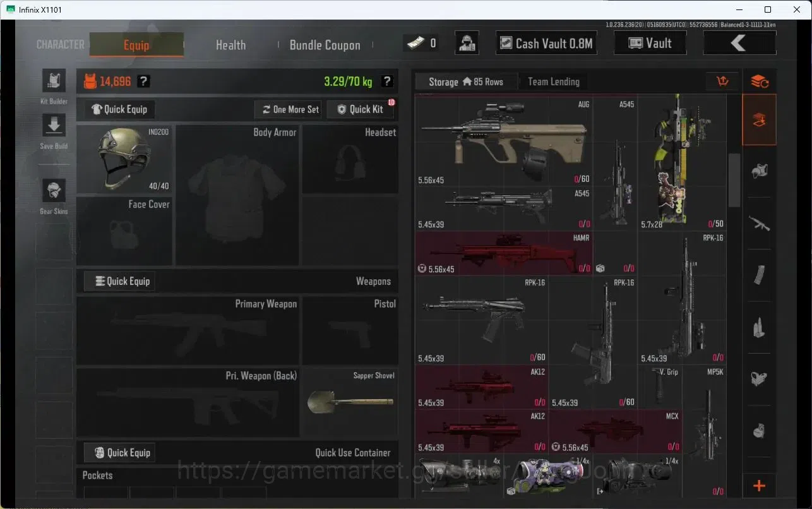Screen dimensions: 812x509
Task: Click the empty Pri. Weapon (Back) slot
Action: tap(188, 403)
